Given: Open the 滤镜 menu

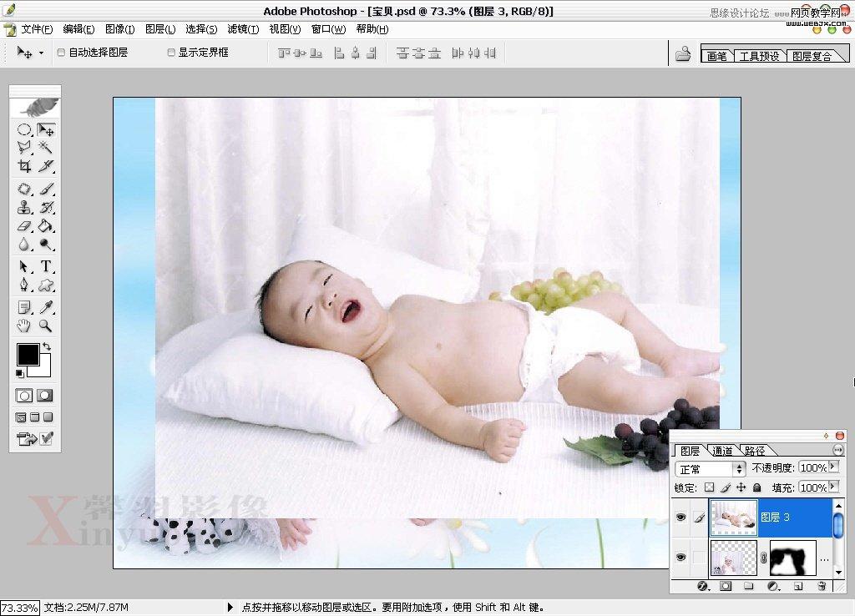Looking at the screenshot, I should pyautogui.click(x=241, y=29).
